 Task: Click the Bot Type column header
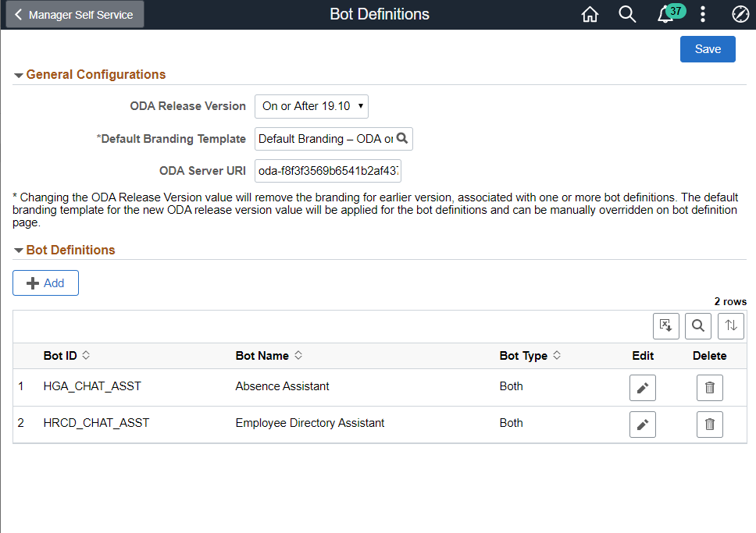tap(523, 356)
